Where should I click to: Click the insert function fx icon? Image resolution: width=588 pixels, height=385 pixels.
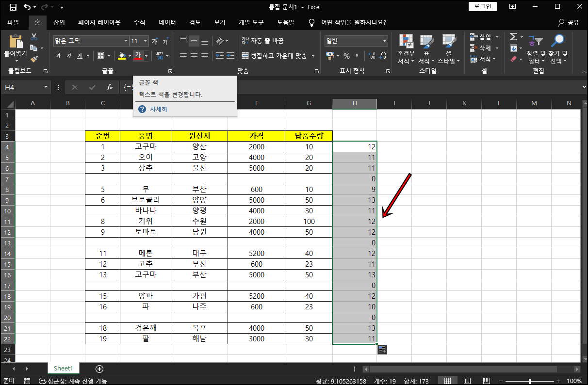[x=110, y=87]
